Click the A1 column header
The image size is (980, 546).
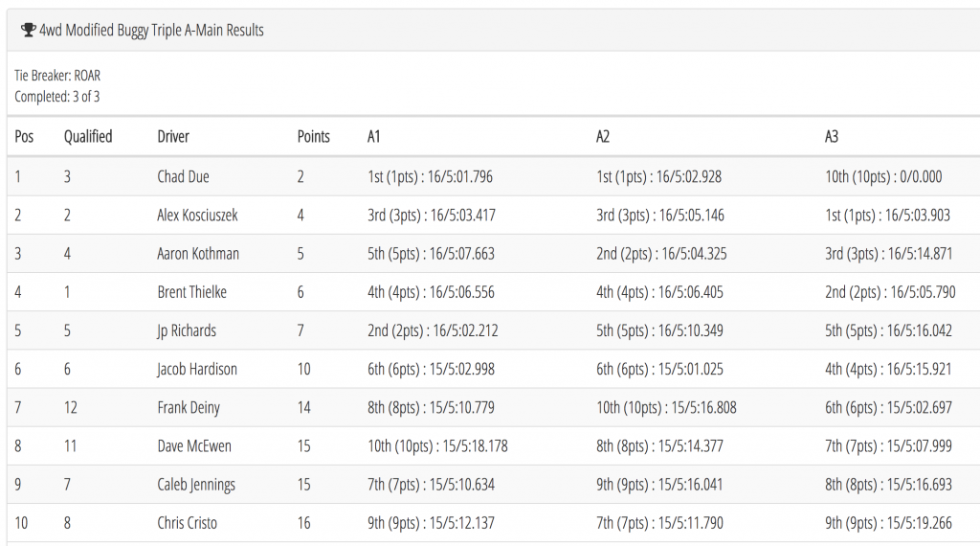pos(374,136)
